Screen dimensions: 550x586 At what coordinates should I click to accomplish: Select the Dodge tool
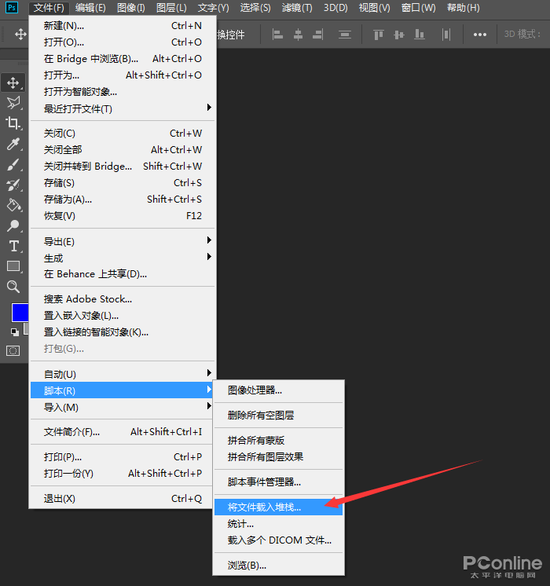[13, 225]
